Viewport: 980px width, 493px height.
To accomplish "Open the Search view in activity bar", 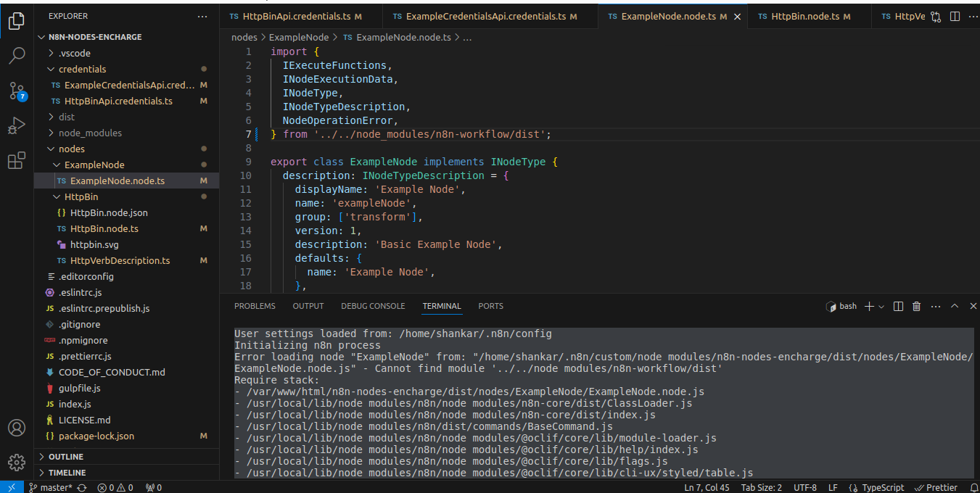I will click(17, 55).
